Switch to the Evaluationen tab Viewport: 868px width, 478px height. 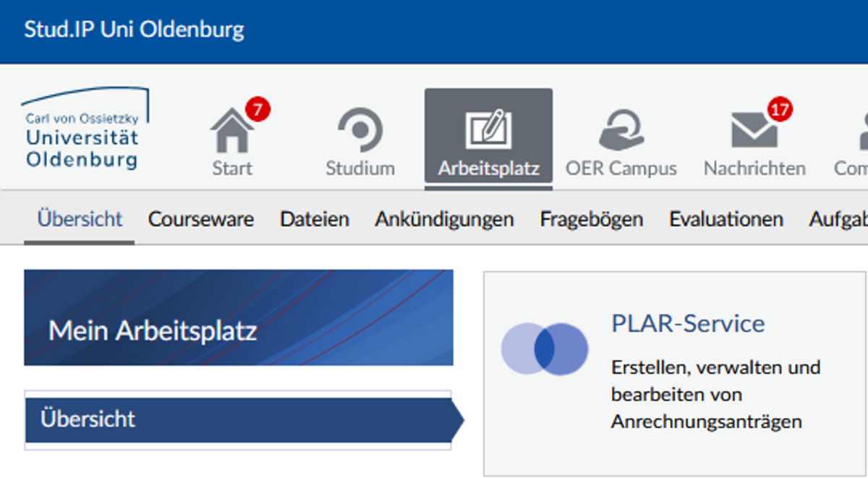[x=726, y=219]
